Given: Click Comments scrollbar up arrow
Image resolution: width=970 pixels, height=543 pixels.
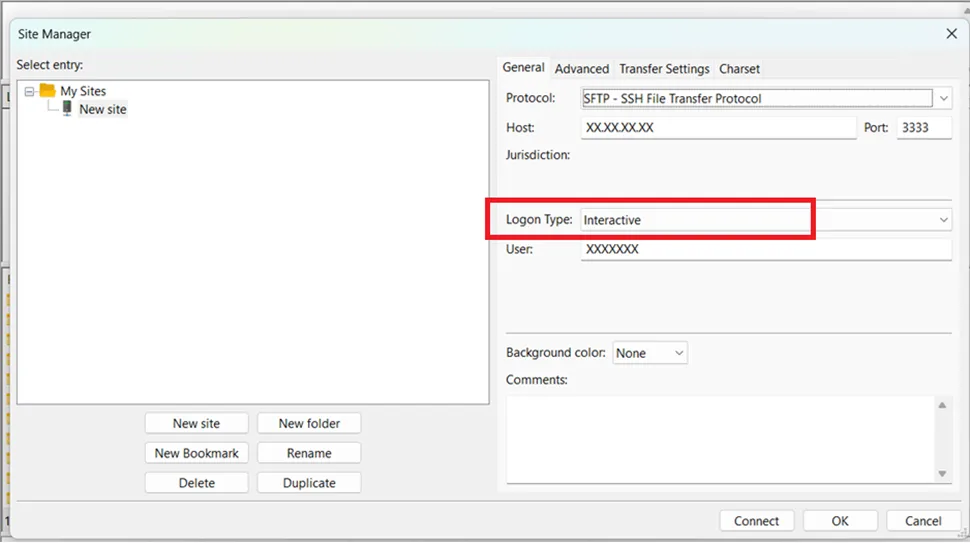Looking at the screenshot, I should click(x=942, y=405).
